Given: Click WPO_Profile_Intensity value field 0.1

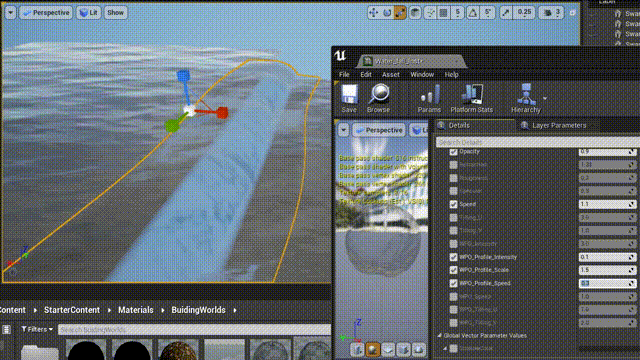Looking at the screenshot, I should pyautogui.click(x=607, y=257).
